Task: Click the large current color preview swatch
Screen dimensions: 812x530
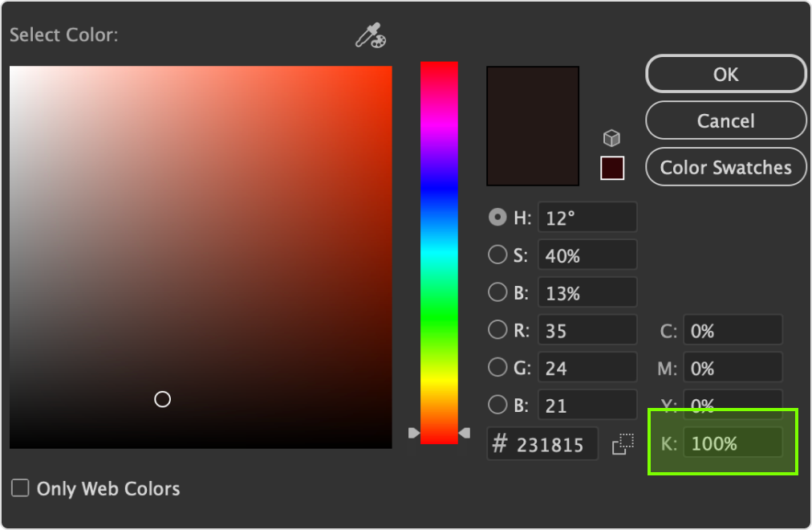Action: [x=533, y=126]
